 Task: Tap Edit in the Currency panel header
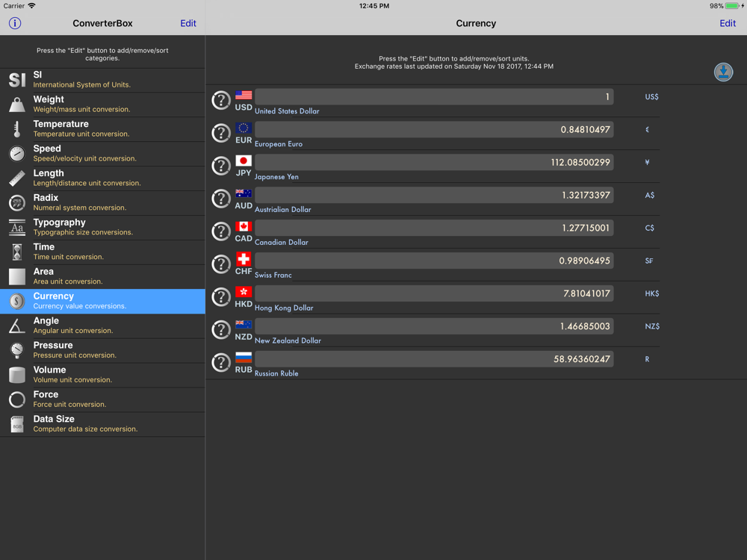(x=728, y=23)
